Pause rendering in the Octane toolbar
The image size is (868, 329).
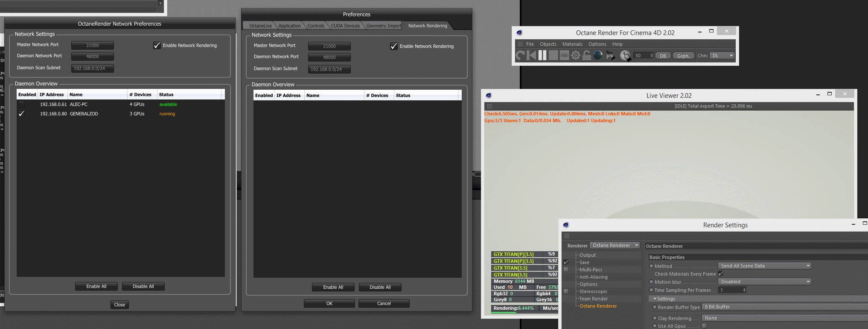(x=542, y=55)
